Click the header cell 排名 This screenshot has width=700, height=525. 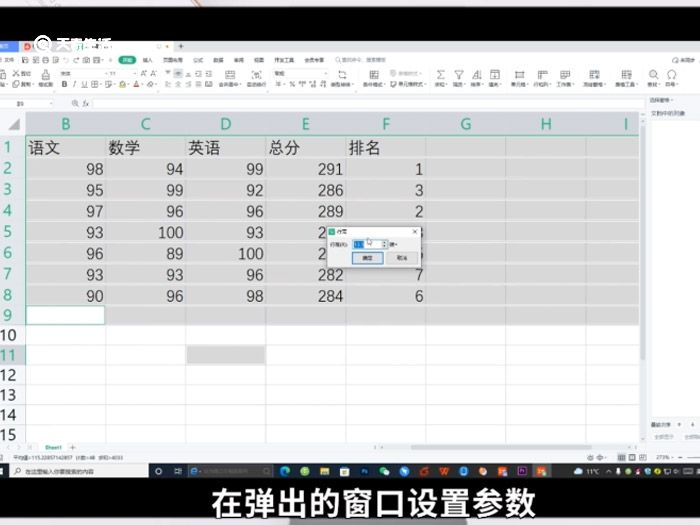pyautogui.click(x=386, y=147)
